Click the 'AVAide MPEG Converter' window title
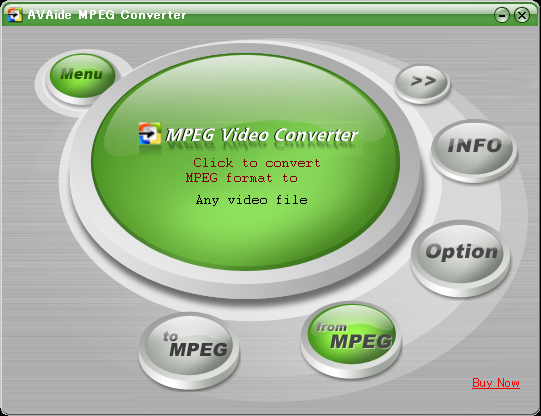 pyautogui.click(x=107, y=15)
